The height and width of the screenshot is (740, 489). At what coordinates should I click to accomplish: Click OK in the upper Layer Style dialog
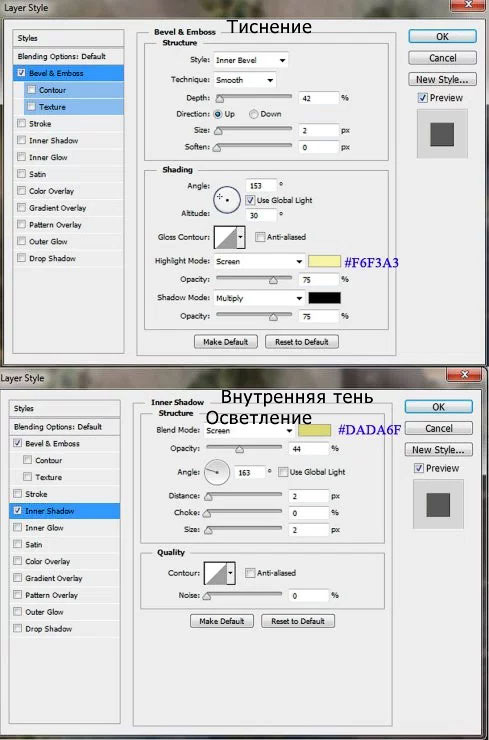[442, 36]
